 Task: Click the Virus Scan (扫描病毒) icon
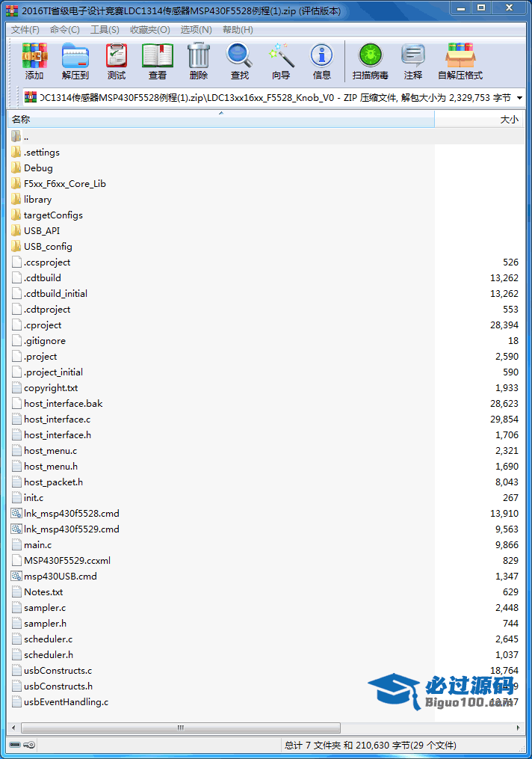371,55
